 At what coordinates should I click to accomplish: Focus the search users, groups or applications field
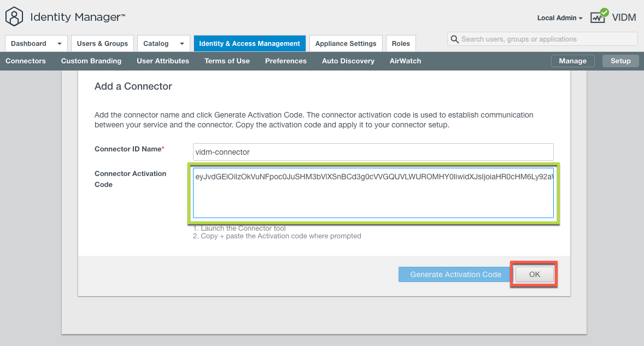tap(542, 39)
